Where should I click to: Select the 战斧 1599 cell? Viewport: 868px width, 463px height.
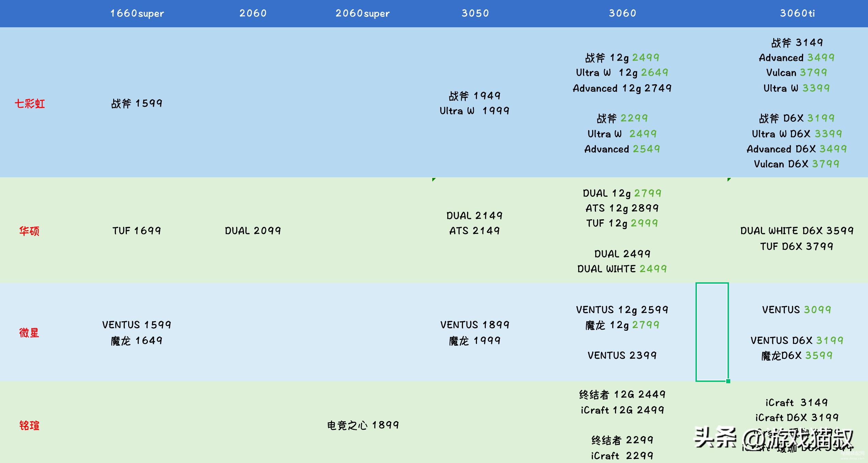(137, 103)
